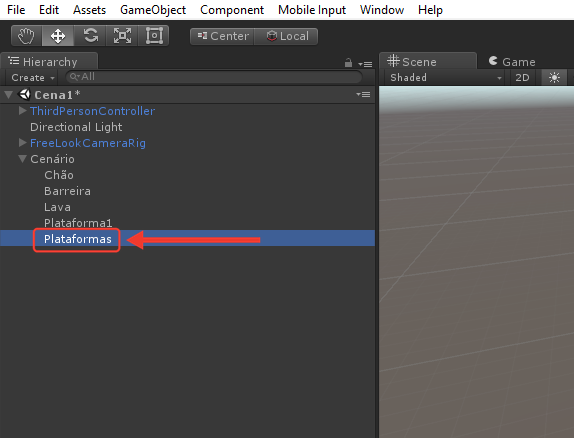Viewport: 574px width, 438px height.
Task: Open the Component menu
Action: [x=232, y=10]
